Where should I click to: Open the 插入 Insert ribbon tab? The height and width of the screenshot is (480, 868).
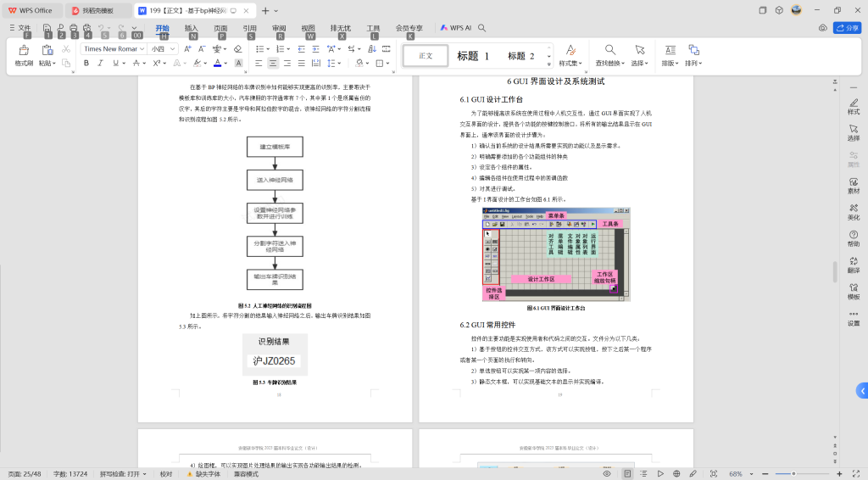point(191,28)
